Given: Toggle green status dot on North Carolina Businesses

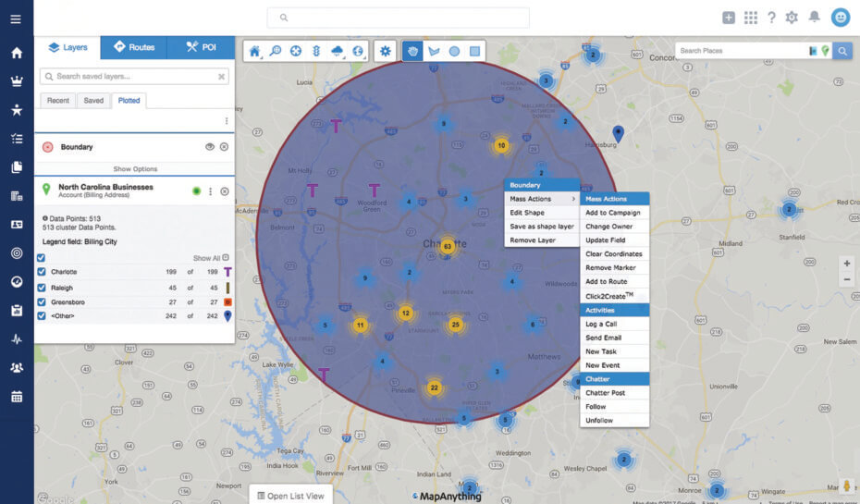Looking at the screenshot, I should 196,191.
